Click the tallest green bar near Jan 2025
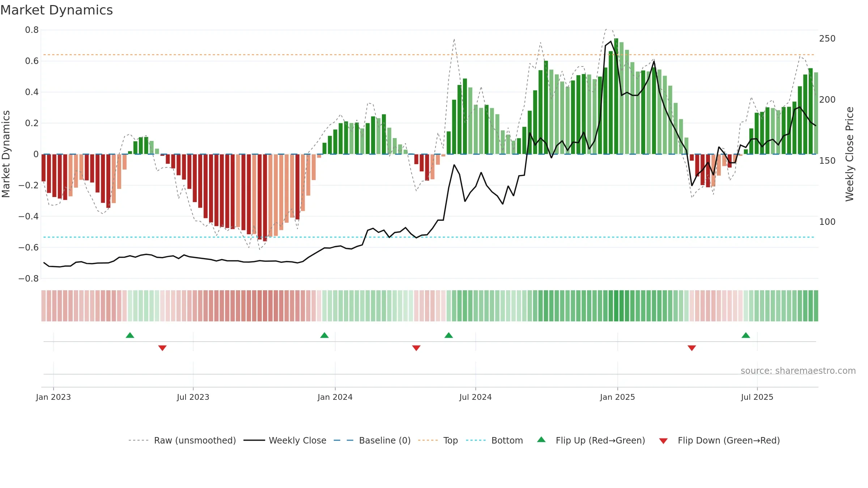This screenshot has height=488, width=868. pos(616,96)
